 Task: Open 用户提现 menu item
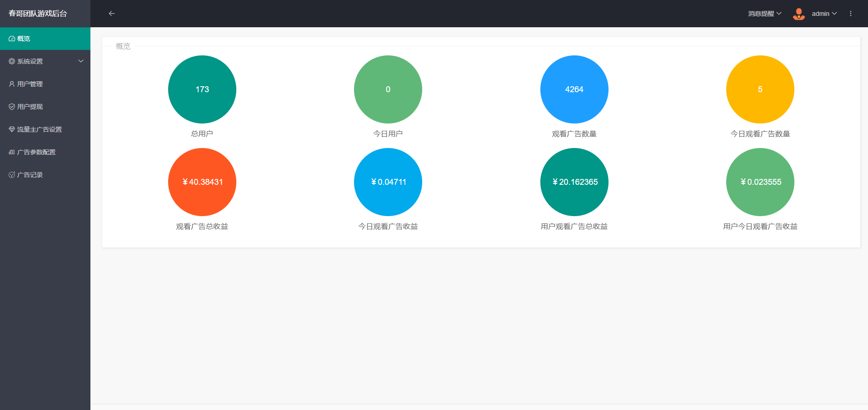coord(45,107)
